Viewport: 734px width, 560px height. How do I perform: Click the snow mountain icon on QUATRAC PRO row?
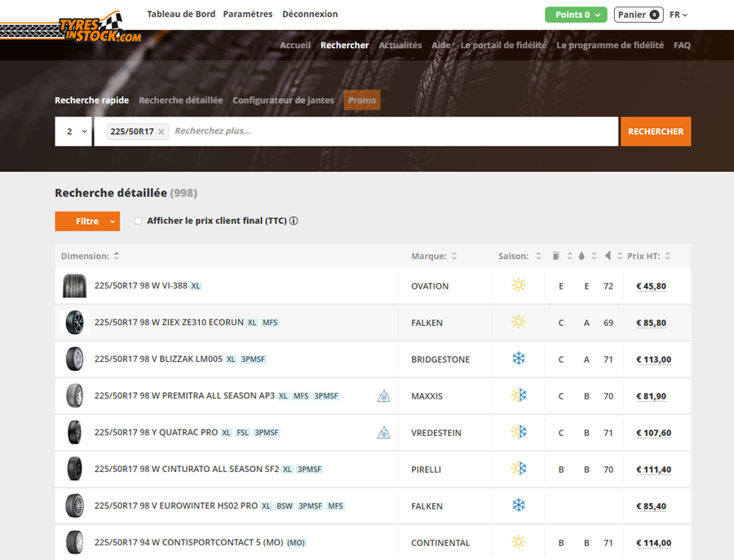(383, 433)
